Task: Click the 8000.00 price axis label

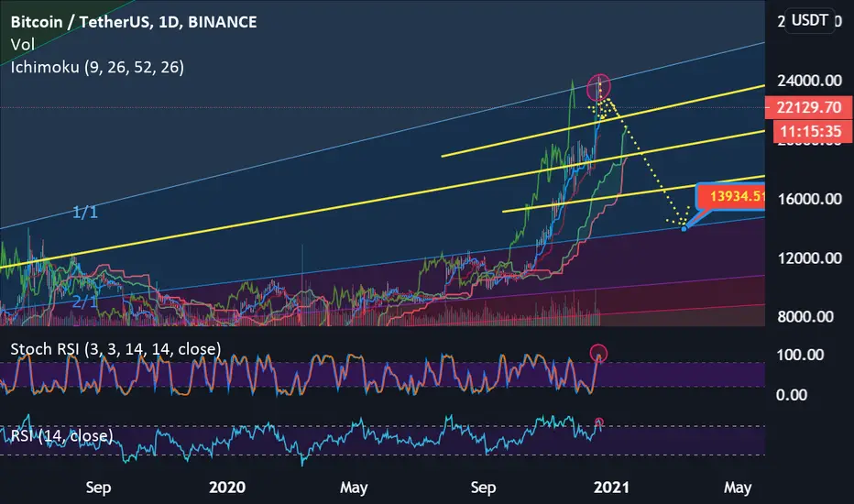Action: click(805, 316)
